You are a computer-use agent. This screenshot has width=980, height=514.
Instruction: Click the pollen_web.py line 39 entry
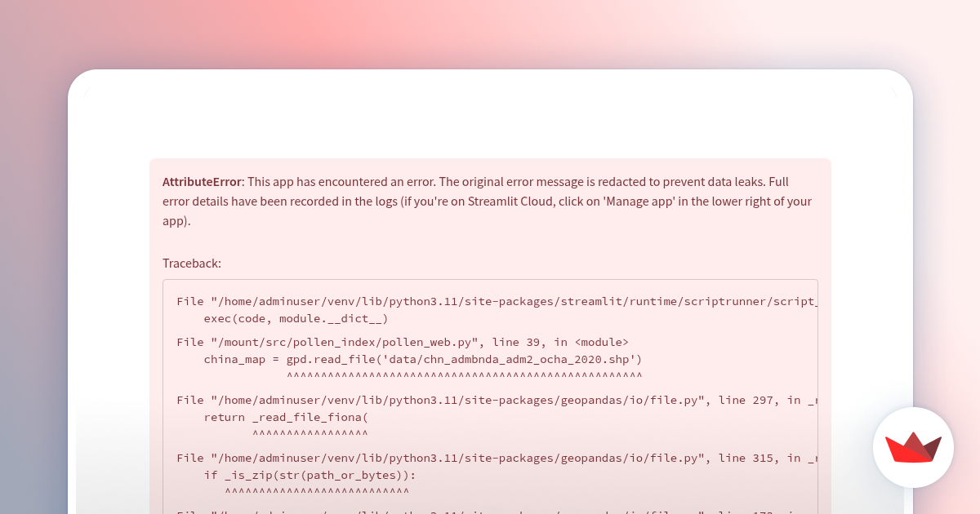(403, 342)
